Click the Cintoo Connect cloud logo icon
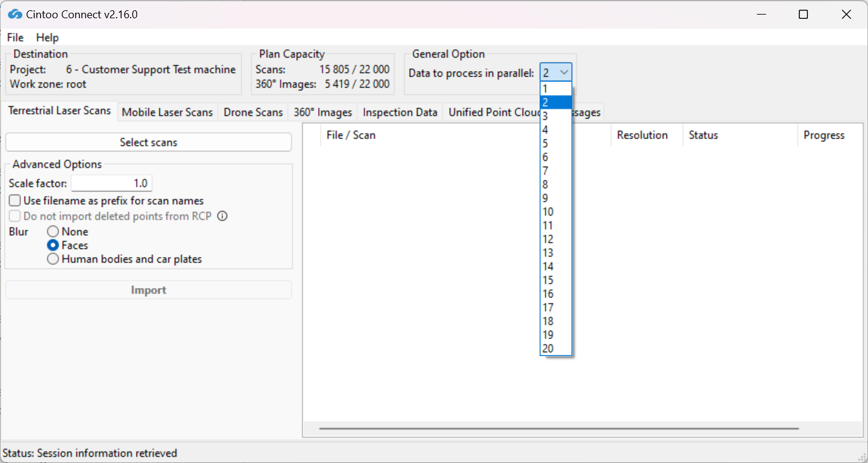Viewport: 868px width, 463px height. tap(15, 14)
